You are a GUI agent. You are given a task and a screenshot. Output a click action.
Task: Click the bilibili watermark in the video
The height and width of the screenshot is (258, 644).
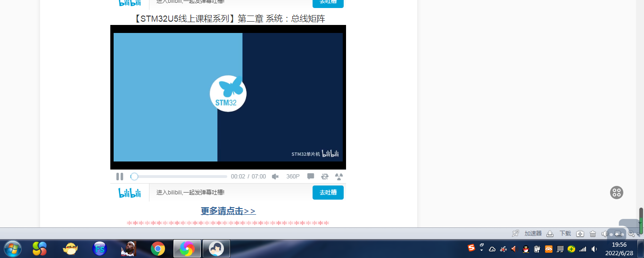(x=330, y=153)
